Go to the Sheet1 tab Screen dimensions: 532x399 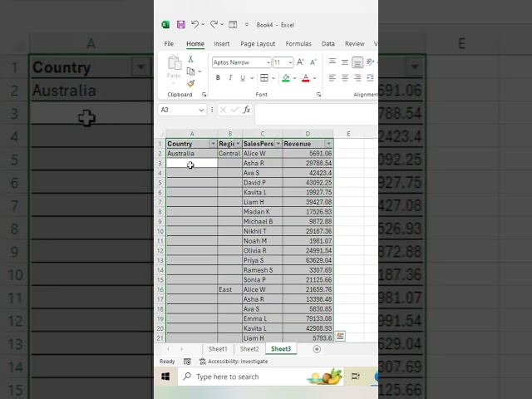coord(218,349)
